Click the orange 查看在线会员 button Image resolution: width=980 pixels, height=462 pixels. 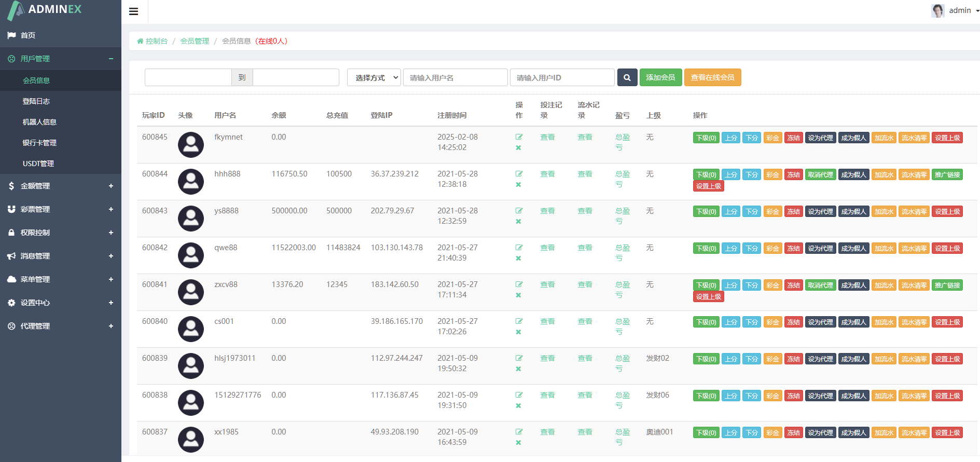coord(712,77)
